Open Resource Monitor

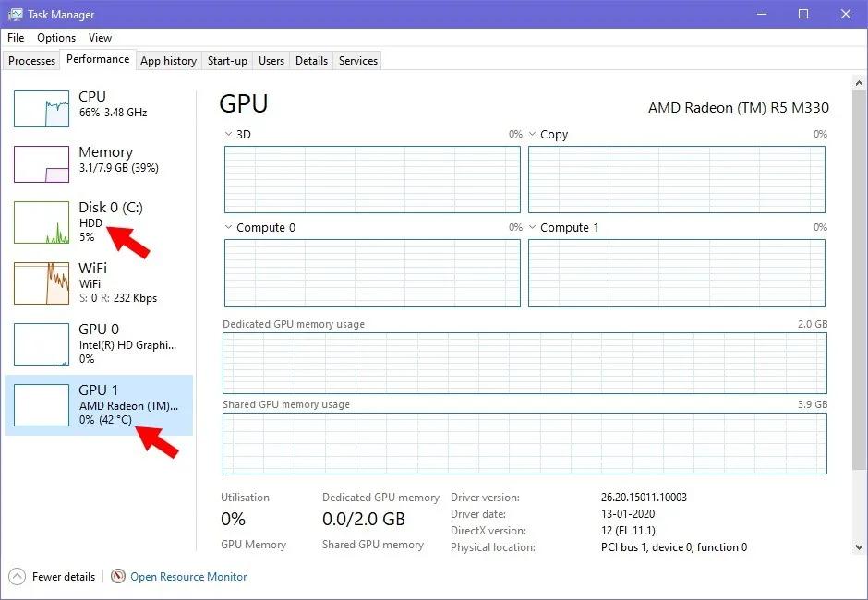pyautogui.click(x=188, y=576)
